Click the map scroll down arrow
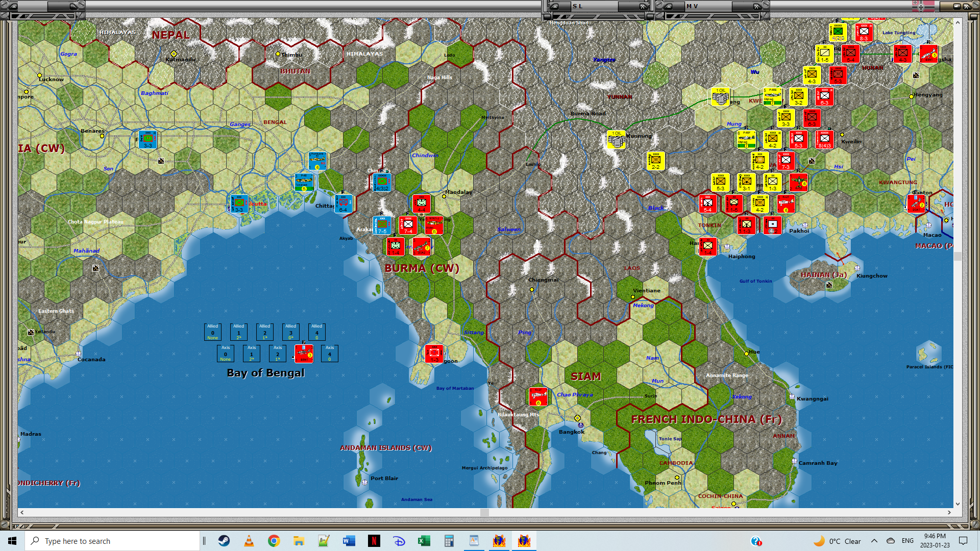Screen dimensions: 980x551 point(958,504)
